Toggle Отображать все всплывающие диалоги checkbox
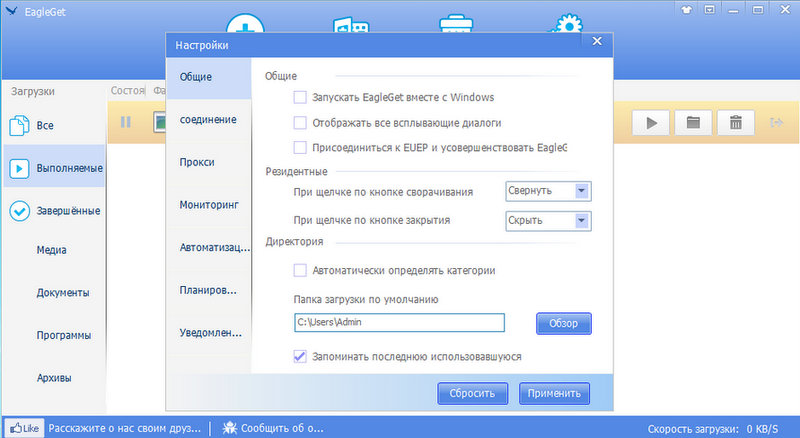800x438 pixels. (300, 123)
